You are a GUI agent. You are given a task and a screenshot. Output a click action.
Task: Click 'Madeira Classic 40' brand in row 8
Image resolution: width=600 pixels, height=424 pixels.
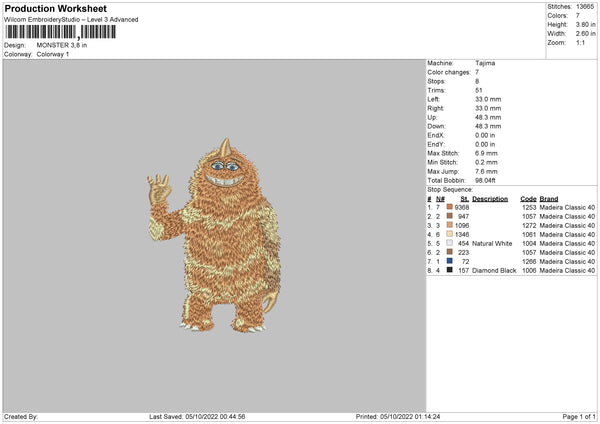[567, 271]
